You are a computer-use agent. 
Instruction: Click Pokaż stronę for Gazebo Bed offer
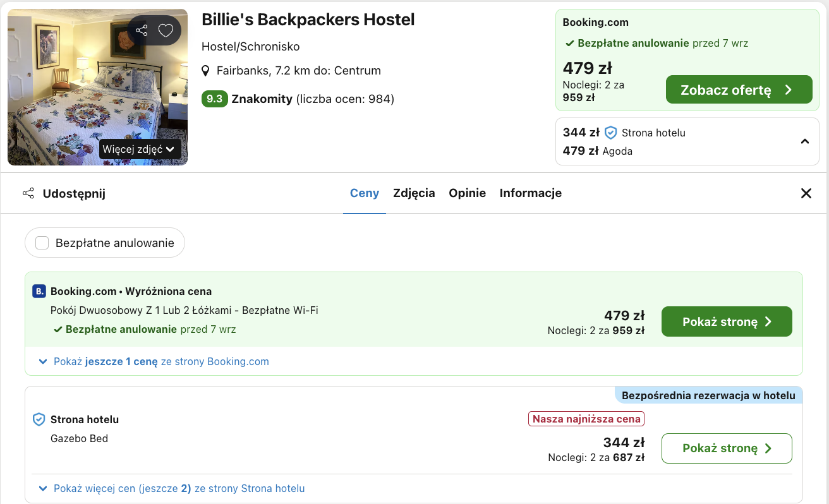coord(726,448)
